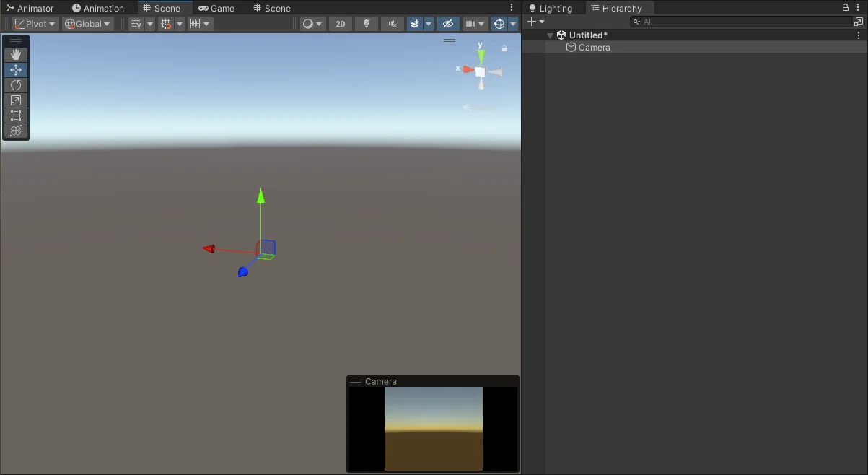Click the lock icon beside the orientation gizmo
The height and width of the screenshot is (475, 868).
coord(504,48)
